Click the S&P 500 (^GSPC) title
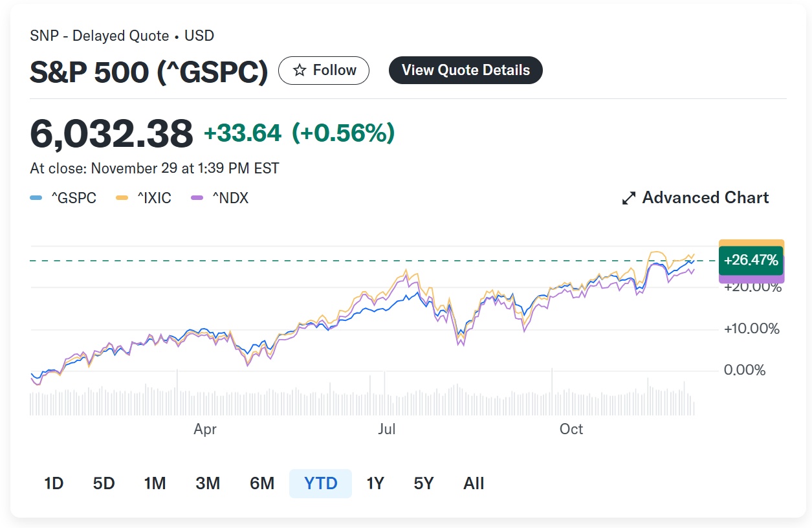Image resolution: width=812 pixels, height=528 pixels. point(149,72)
